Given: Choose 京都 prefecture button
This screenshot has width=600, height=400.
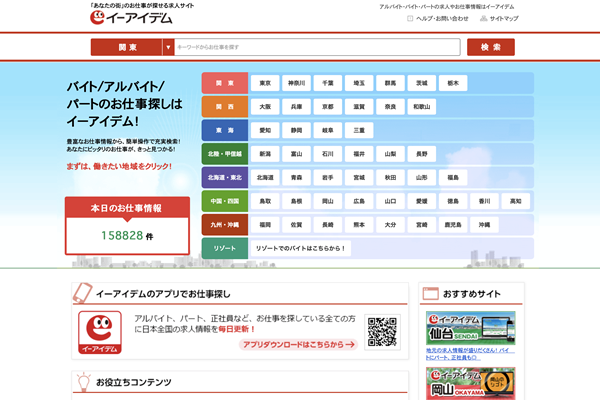Looking at the screenshot, I should [x=328, y=107].
